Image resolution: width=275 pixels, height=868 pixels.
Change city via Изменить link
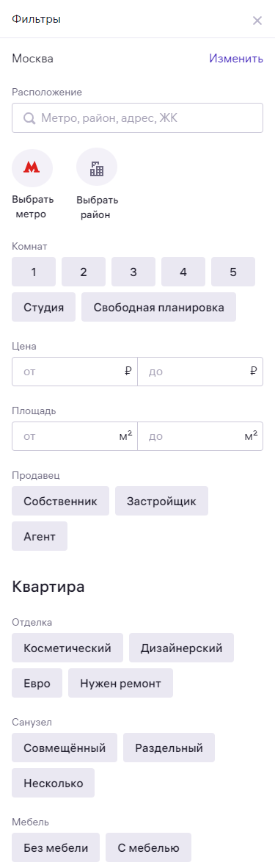pos(236,59)
